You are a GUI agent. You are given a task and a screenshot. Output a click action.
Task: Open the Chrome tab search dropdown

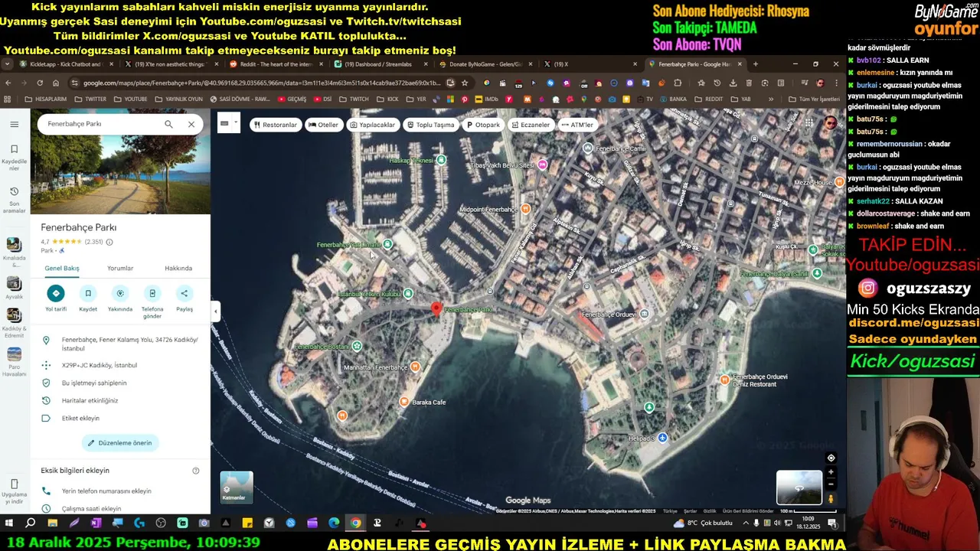click(x=8, y=64)
